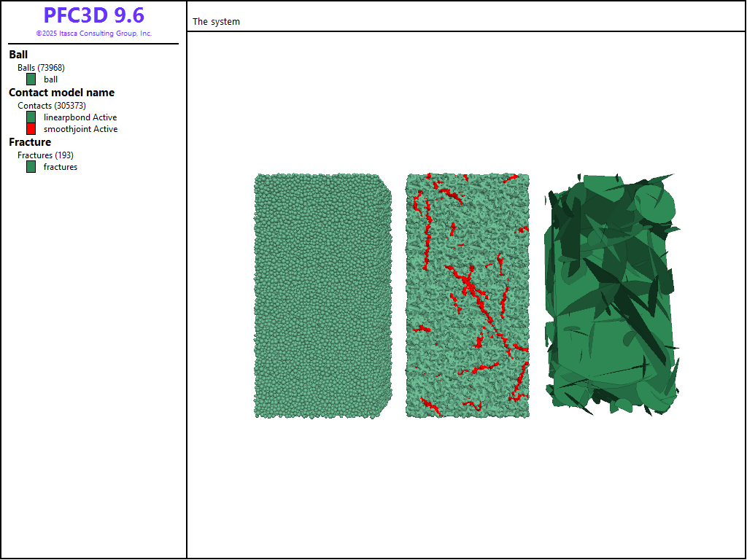Viewport: 747px width, 560px height.
Task: Click the 'fractures' legend label
Action: tap(61, 167)
